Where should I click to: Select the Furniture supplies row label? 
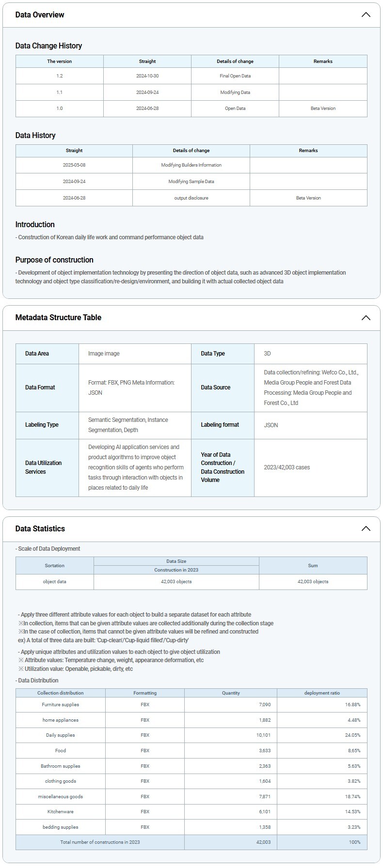(60, 705)
